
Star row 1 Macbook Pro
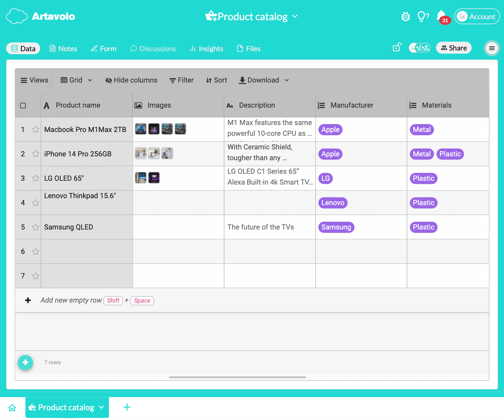pos(36,130)
